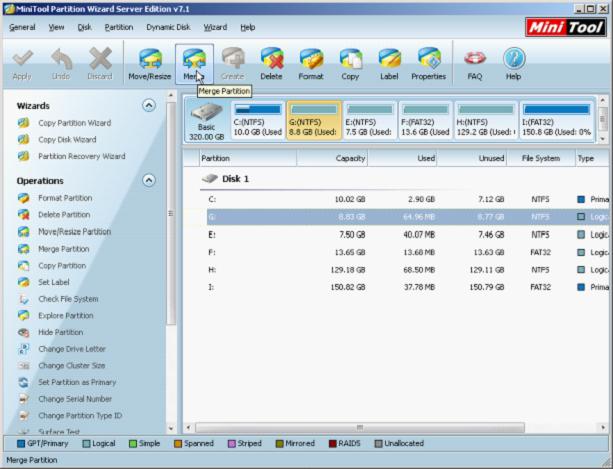Launch Partition Recovery Wizard

[x=82, y=156]
